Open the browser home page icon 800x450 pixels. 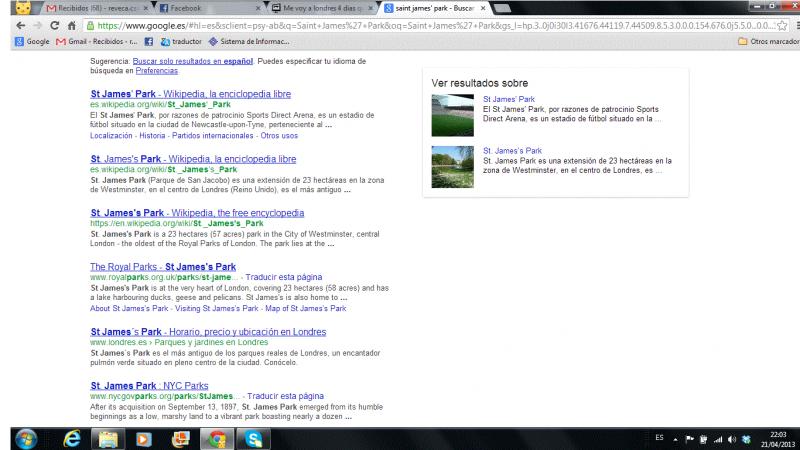pyautogui.click(x=71, y=26)
